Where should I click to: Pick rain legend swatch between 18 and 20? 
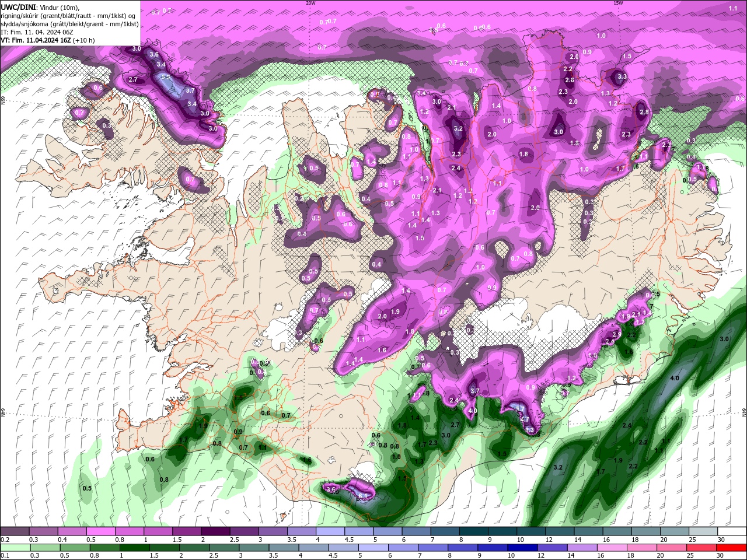643,548
